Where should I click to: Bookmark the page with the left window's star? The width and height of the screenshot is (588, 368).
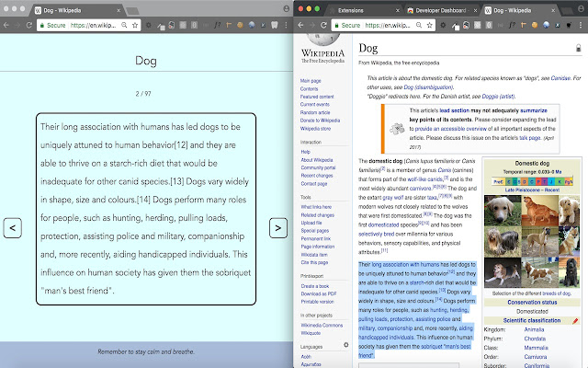(x=135, y=25)
